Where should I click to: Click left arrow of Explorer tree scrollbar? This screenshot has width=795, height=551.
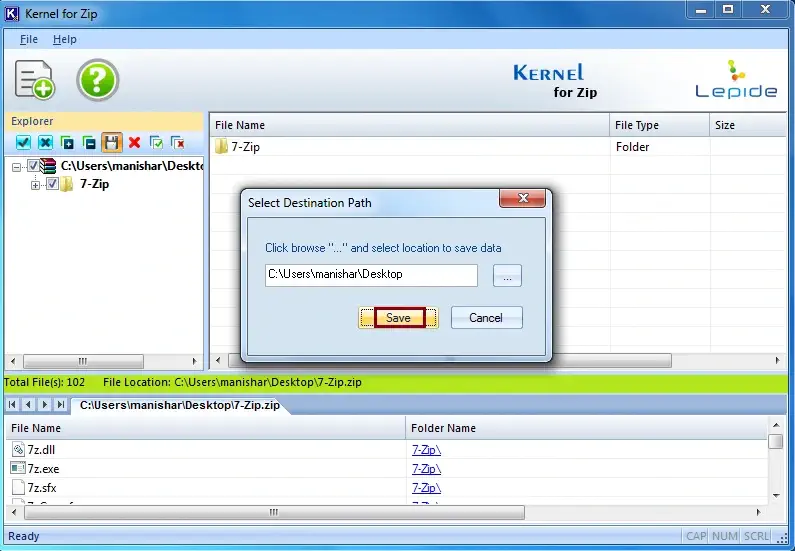click(13, 361)
